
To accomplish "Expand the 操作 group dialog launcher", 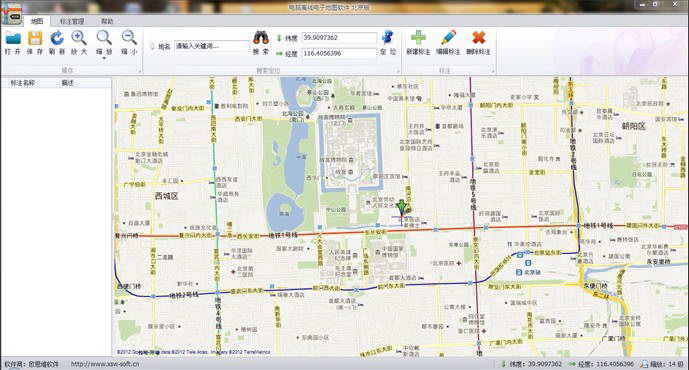I will pos(140,71).
